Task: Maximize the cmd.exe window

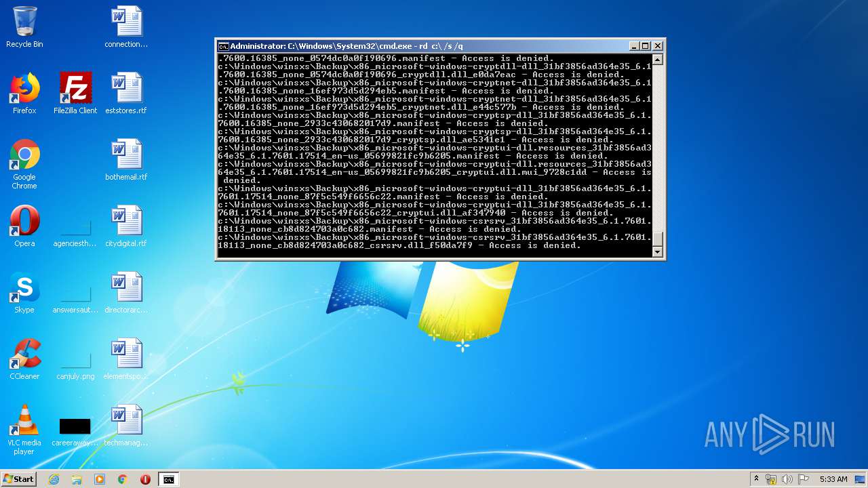Action: click(645, 46)
